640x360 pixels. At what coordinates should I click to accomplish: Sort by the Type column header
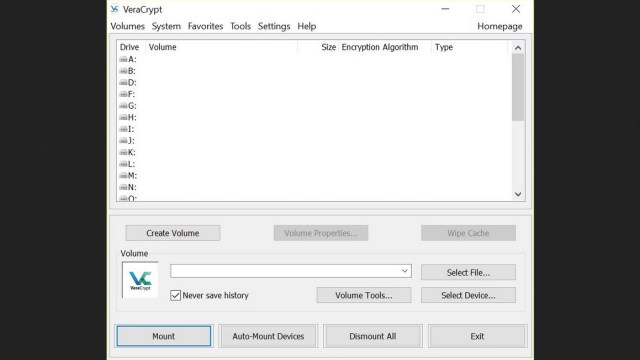tap(469, 47)
